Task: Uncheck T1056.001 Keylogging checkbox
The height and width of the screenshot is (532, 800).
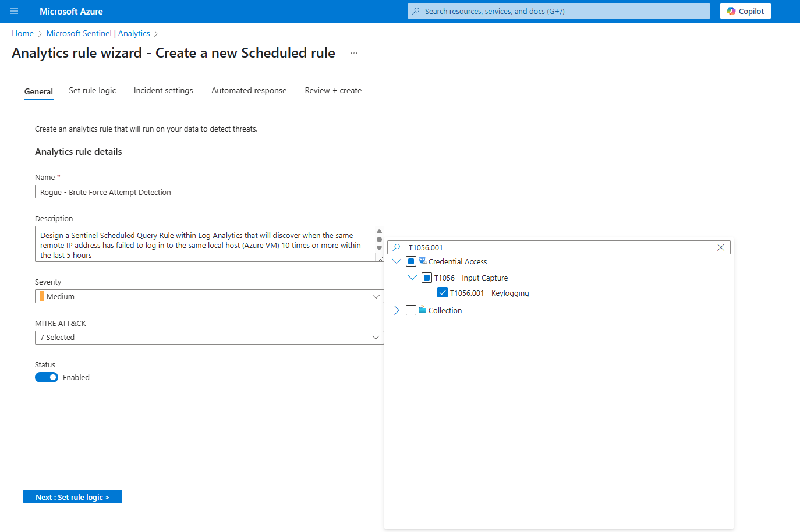Action: click(x=443, y=293)
